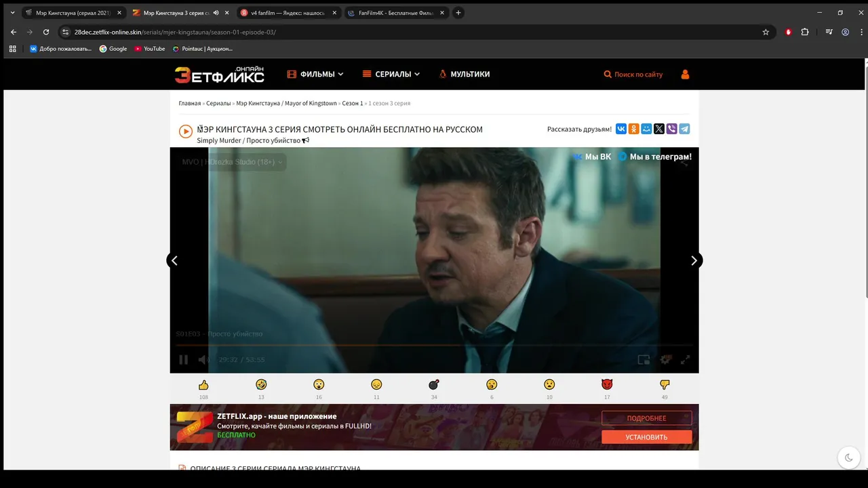Click the emoji reaction with count 6
Viewport: 868px width, 488px height.
click(492, 384)
